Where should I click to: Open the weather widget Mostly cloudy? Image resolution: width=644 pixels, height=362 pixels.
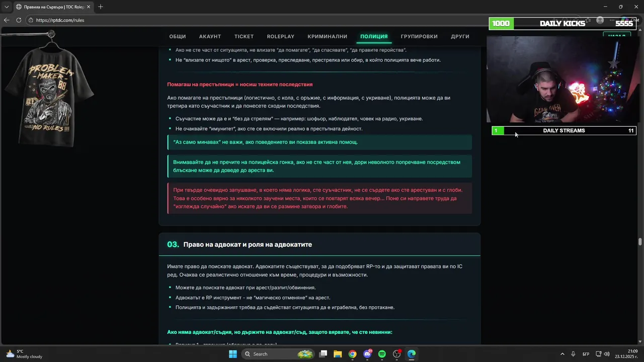point(24,354)
